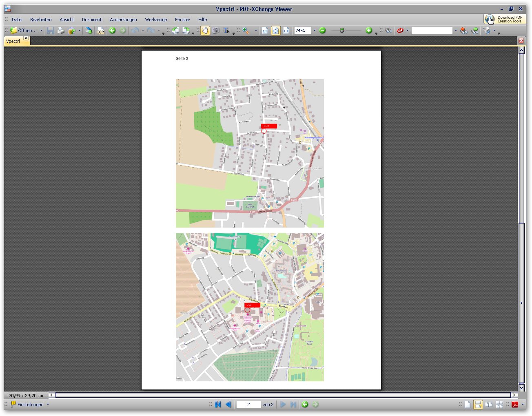
Task: Go to previous view with toolbar green back arrow
Action: pos(112,31)
